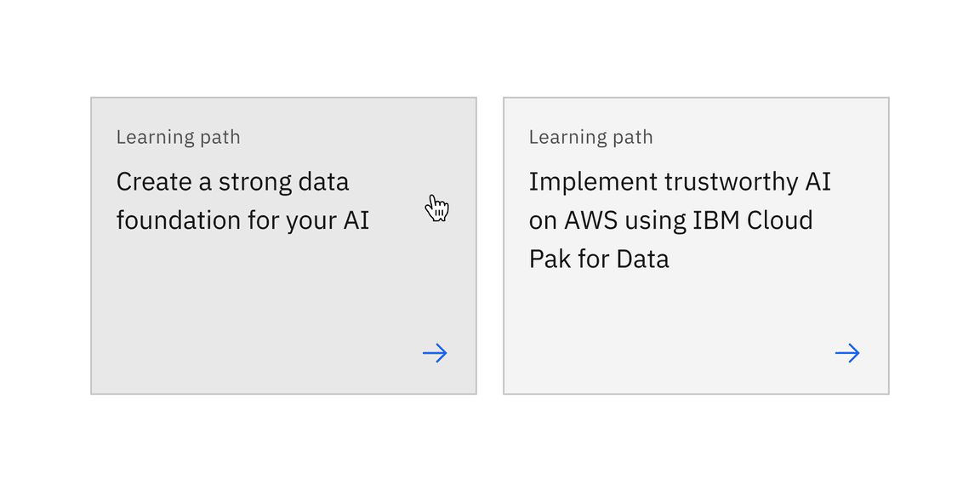980x490 pixels.
Task: Click "Learning path" label above "Create a strong data"
Action: [x=178, y=137]
